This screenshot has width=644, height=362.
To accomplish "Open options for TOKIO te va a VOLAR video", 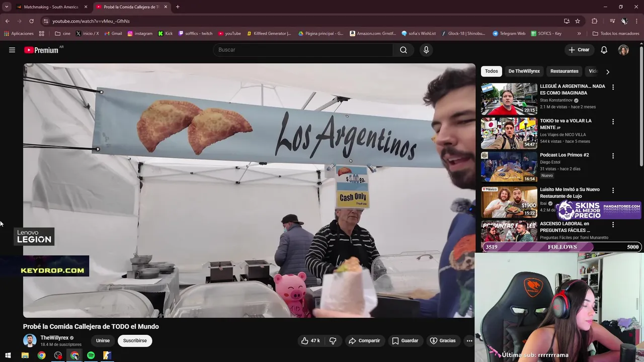I will (613, 122).
